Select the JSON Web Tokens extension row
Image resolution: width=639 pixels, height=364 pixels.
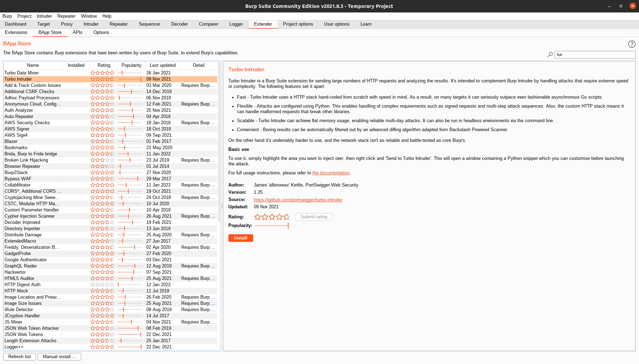click(x=110, y=335)
